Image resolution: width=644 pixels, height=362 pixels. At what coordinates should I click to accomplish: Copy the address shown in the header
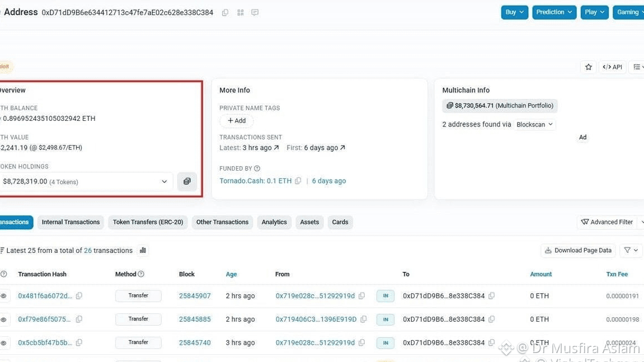[x=225, y=13]
